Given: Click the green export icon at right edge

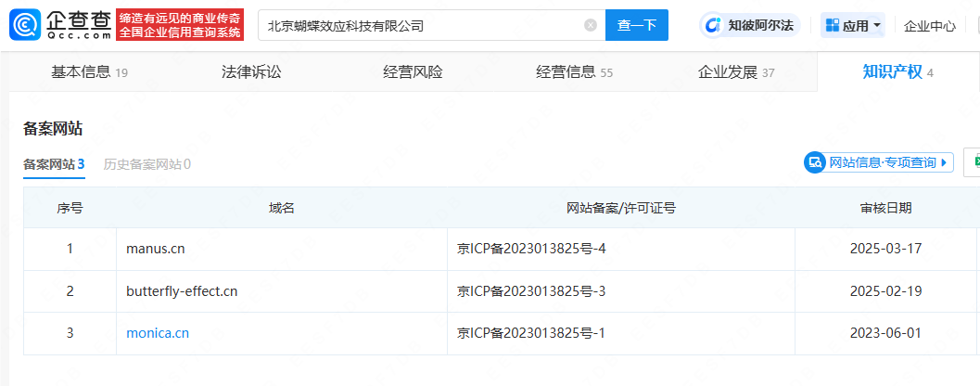Looking at the screenshot, I should 974,162.
